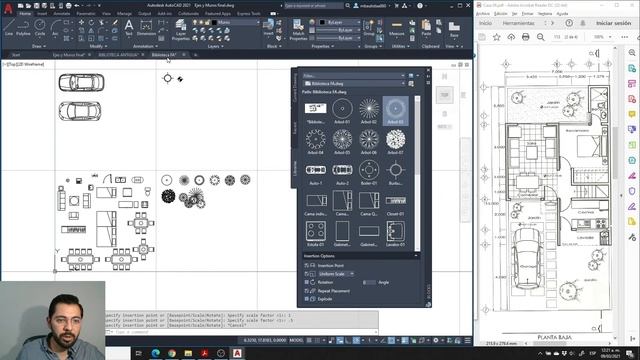Open the Libraries tab of Blocks palette
Screen dimensions: 640x360
pos(295,168)
